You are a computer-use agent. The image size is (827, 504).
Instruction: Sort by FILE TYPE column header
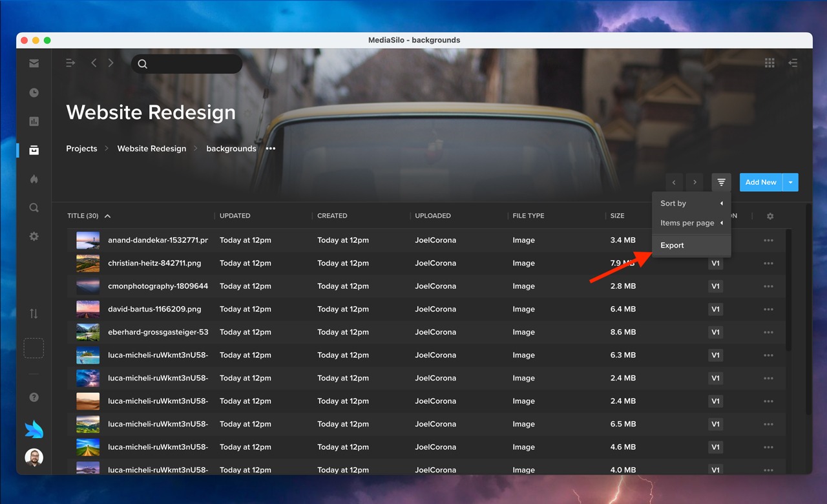coord(529,216)
